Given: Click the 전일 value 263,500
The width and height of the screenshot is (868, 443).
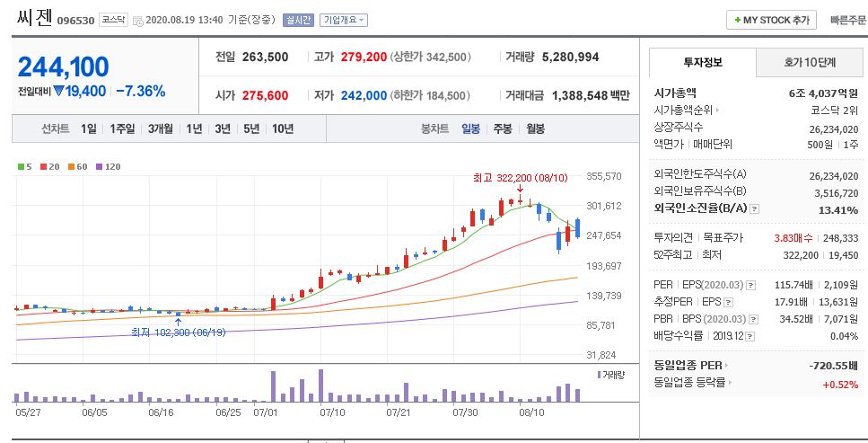Looking at the screenshot, I should coord(265,57).
